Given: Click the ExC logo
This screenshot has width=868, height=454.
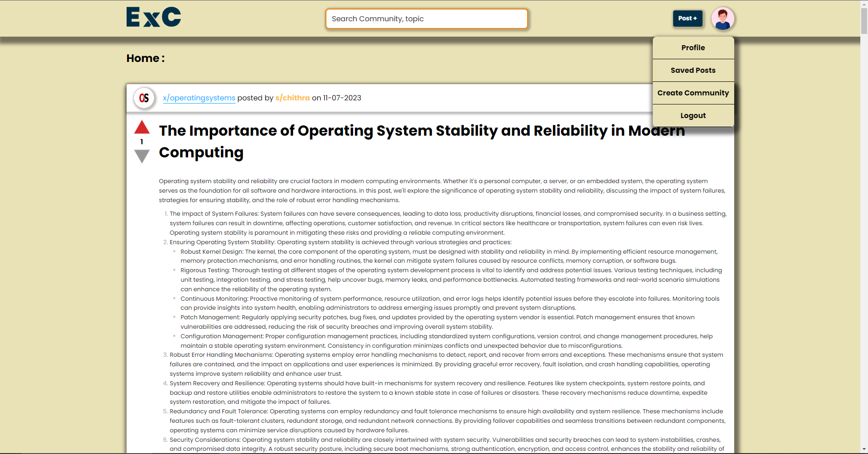Looking at the screenshot, I should (x=154, y=17).
